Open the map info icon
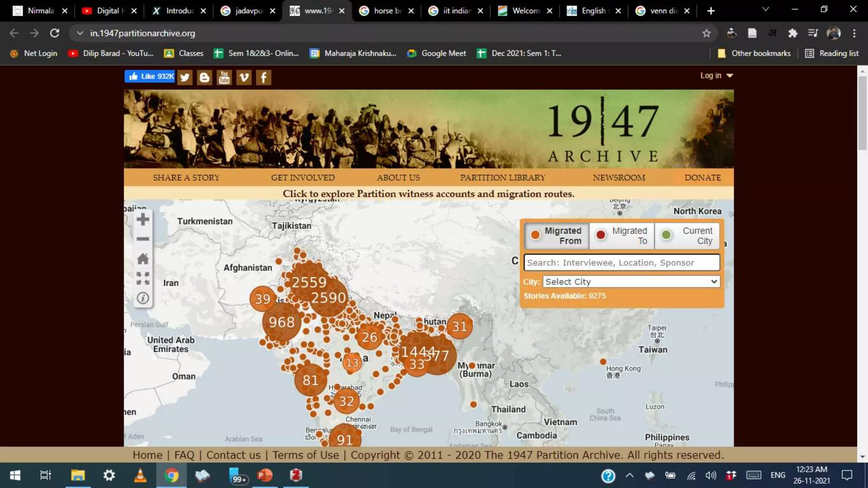 [143, 298]
